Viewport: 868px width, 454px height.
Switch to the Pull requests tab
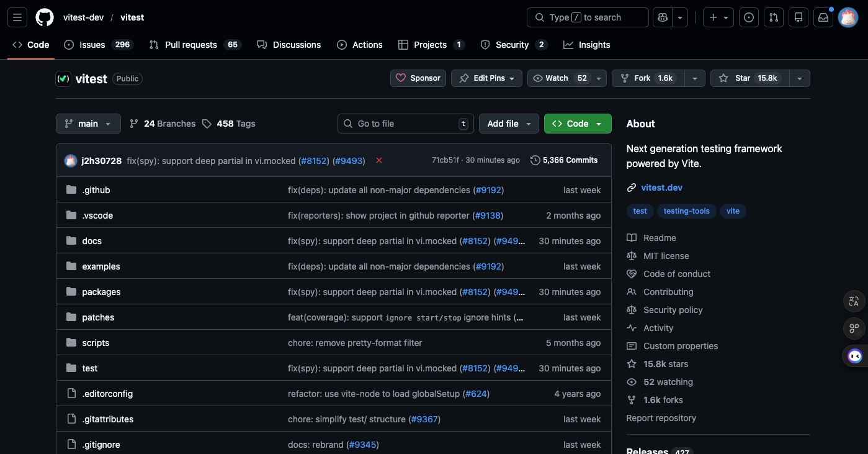195,45
